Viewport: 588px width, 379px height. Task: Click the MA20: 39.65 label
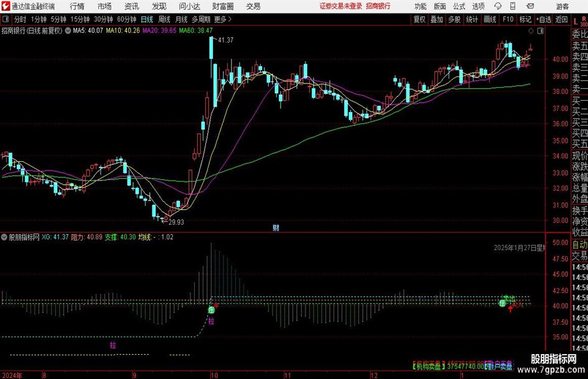tap(159, 30)
